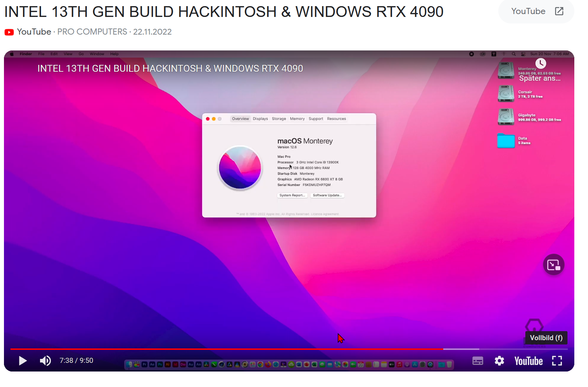Screen dimensions: 588x387
Task: Open the Apple menu in the video
Action: point(12,54)
